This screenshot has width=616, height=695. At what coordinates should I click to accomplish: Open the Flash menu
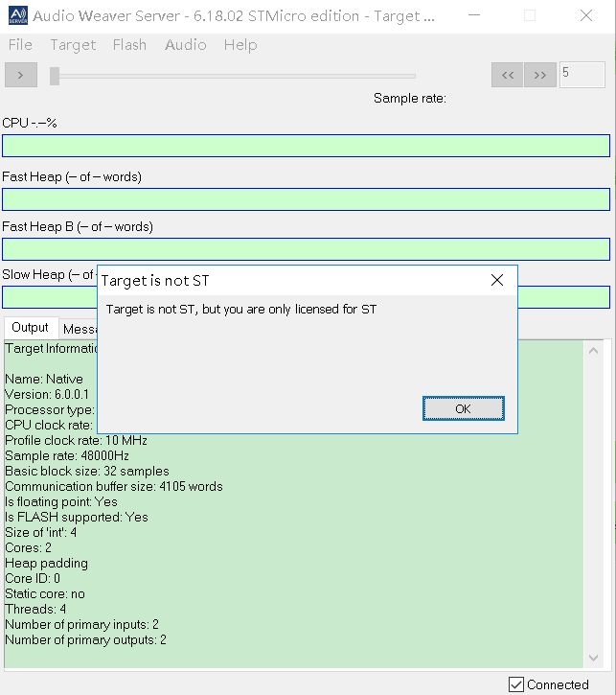[x=129, y=45]
